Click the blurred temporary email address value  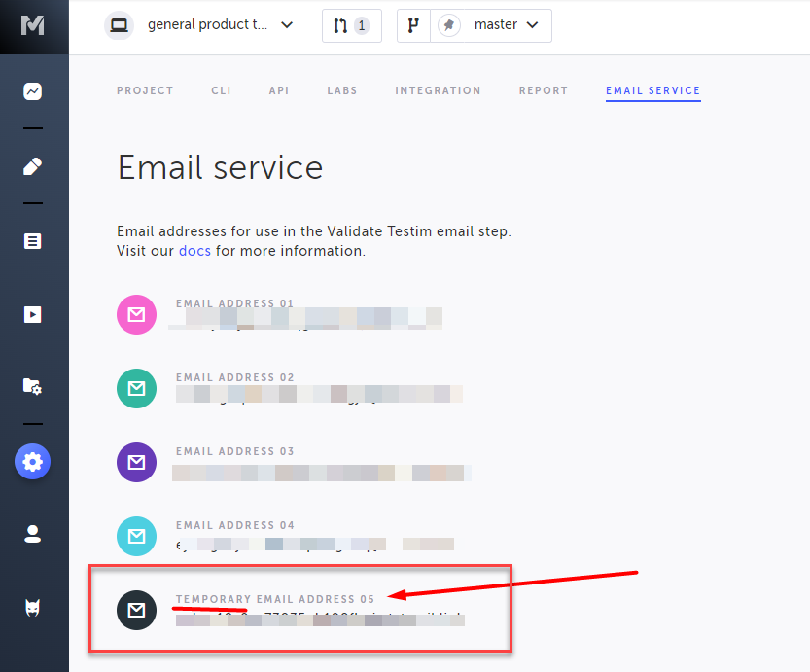click(x=320, y=619)
